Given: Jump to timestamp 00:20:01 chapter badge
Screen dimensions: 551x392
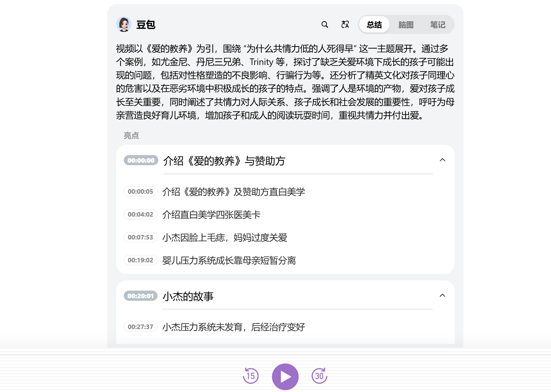Looking at the screenshot, I should (x=141, y=296).
